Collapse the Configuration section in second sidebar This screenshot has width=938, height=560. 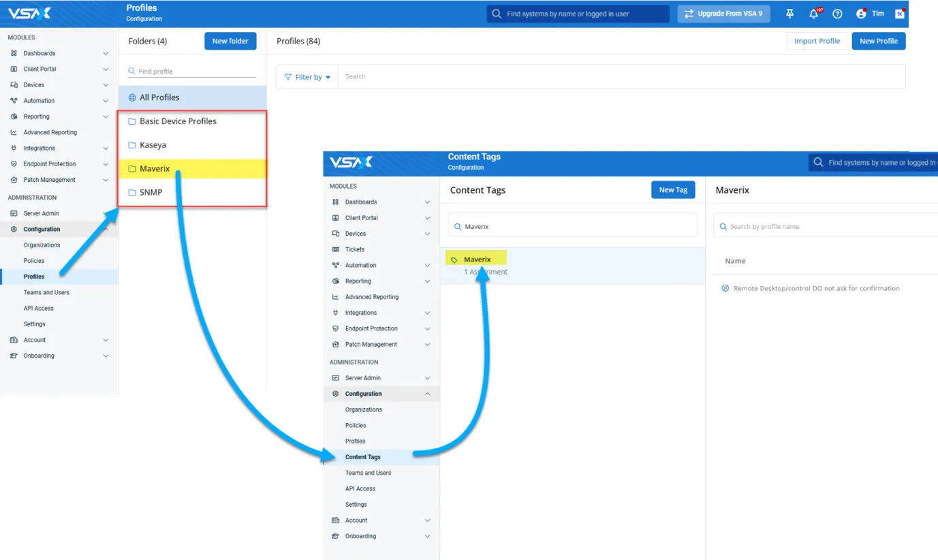[x=427, y=394]
